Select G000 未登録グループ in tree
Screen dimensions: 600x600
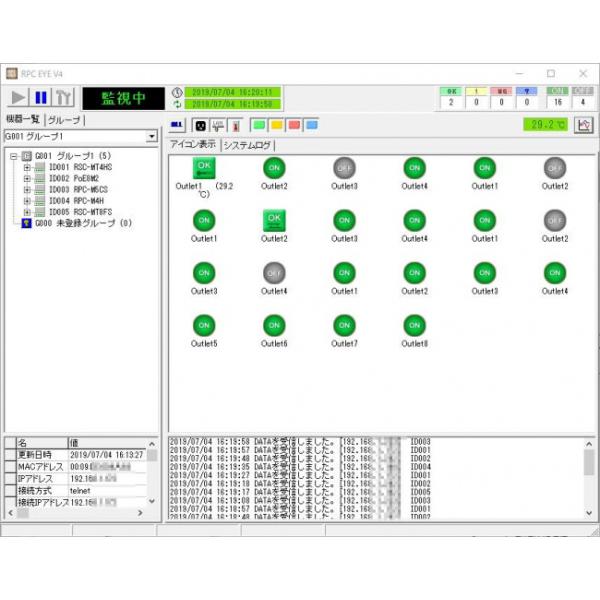tap(83, 223)
